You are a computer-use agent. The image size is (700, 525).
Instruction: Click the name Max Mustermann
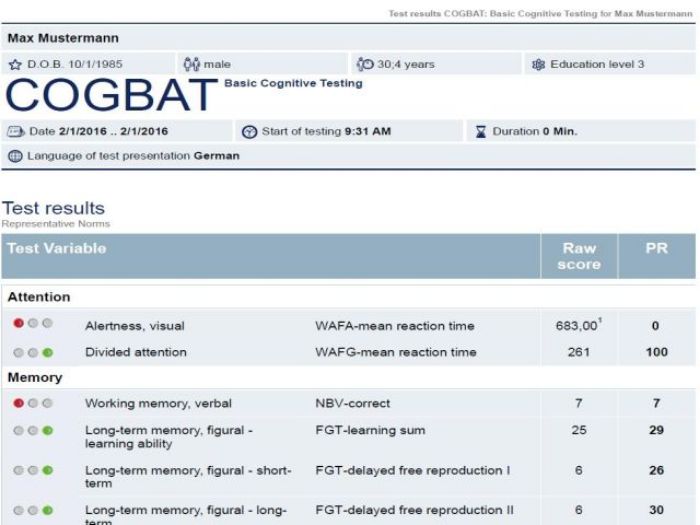coord(63,38)
